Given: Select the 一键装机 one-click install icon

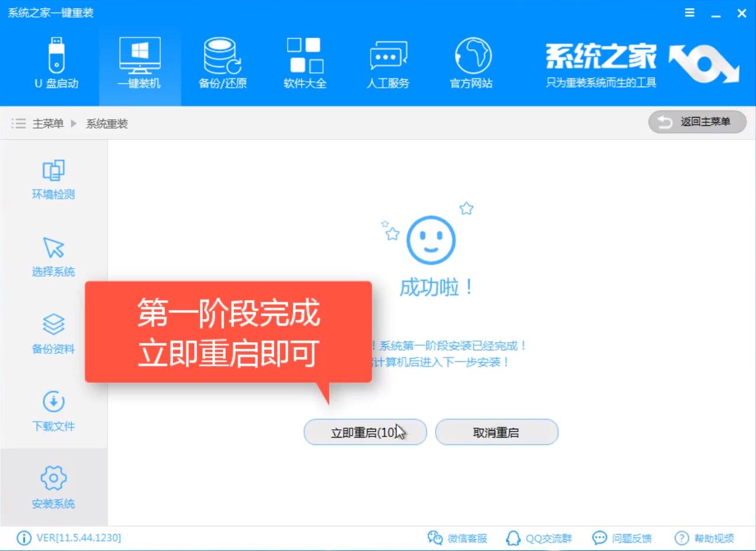Looking at the screenshot, I should point(139,61).
